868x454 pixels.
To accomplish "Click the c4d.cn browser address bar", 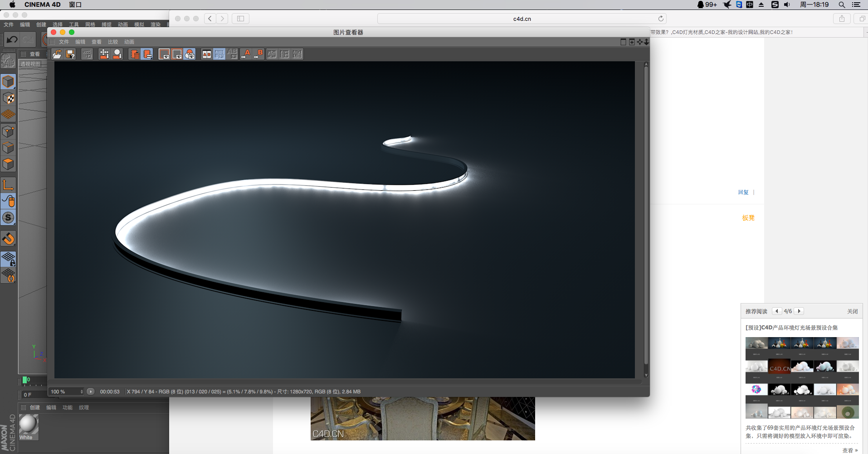I will (522, 19).
